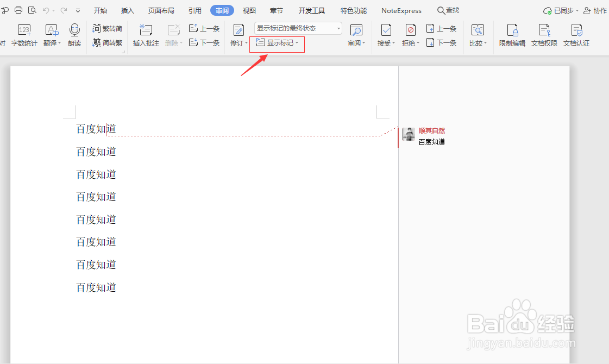This screenshot has width=609, height=364.
Task: Click the comment author name 顺其自然
Action: pyautogui.click(x=431, y=131)
